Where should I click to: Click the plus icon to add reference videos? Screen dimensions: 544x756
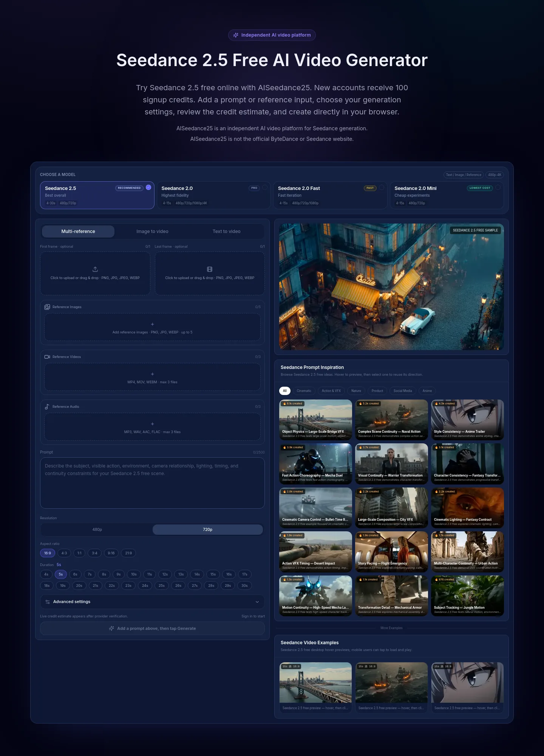point(152,374)
